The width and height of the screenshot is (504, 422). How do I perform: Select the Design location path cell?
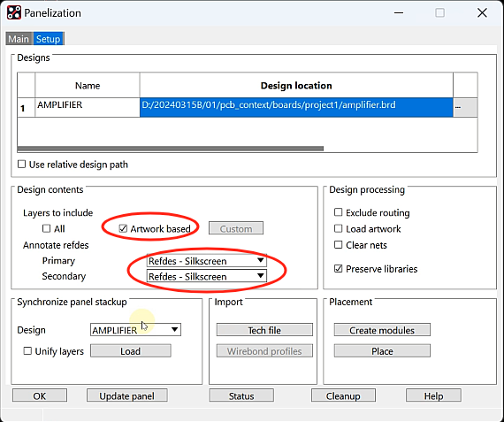[x=296, y=107]
